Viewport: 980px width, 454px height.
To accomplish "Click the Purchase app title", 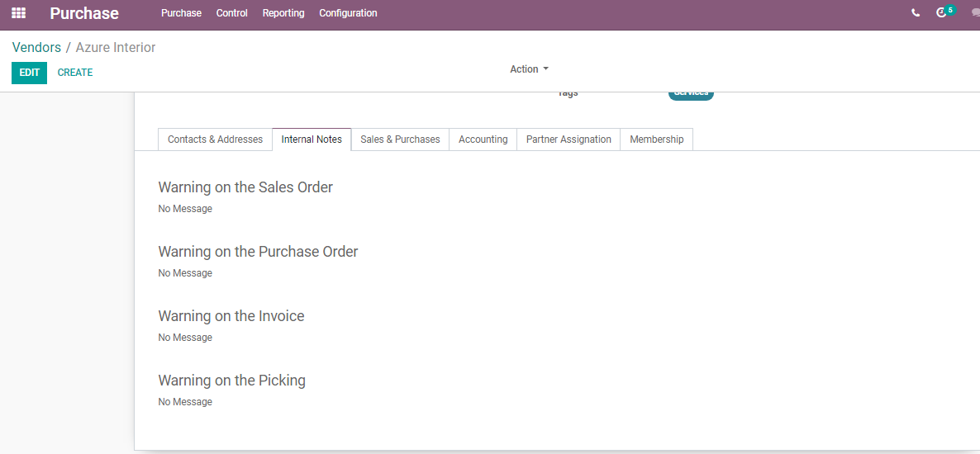I will (84, 13).
